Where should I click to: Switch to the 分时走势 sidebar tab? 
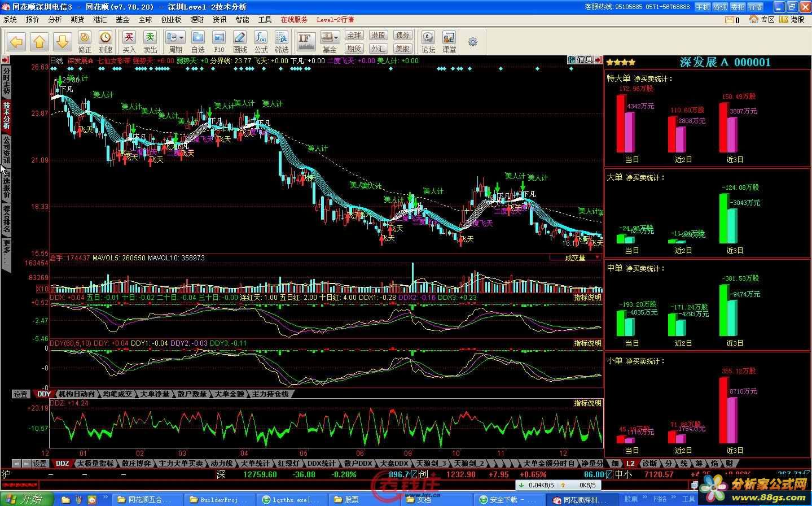[x=6, y=81]
